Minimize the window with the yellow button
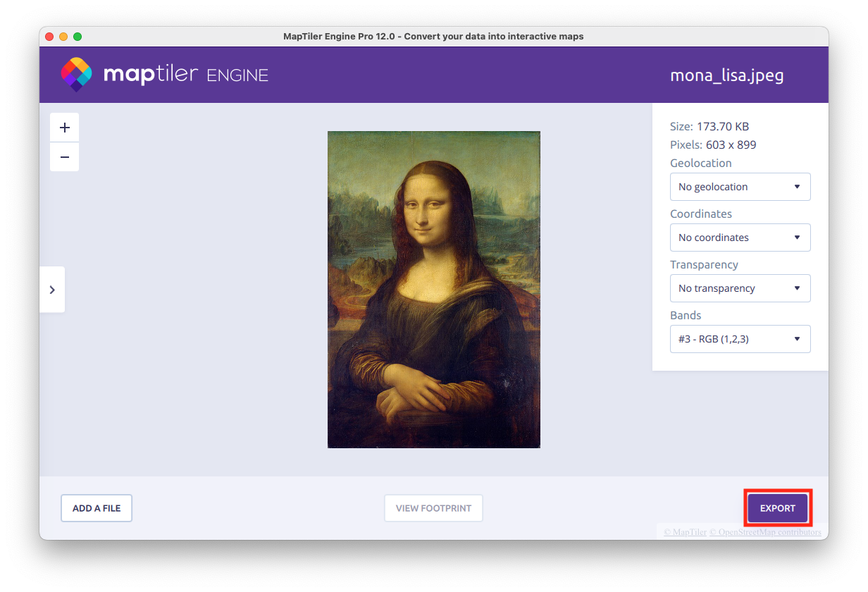Screen dimensions: 868x592 [x=63, y=37]
